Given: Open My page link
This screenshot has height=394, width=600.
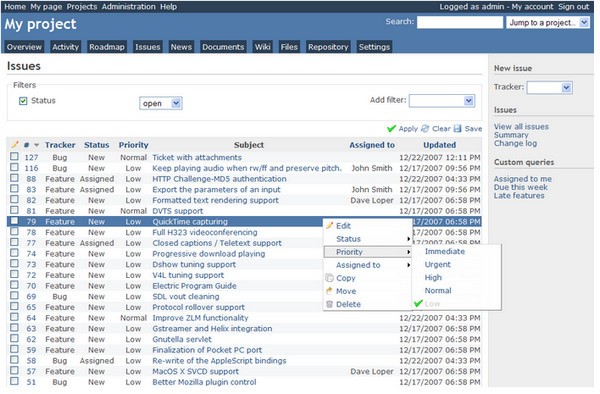Looking at the screenshot, I should point(46,7).
